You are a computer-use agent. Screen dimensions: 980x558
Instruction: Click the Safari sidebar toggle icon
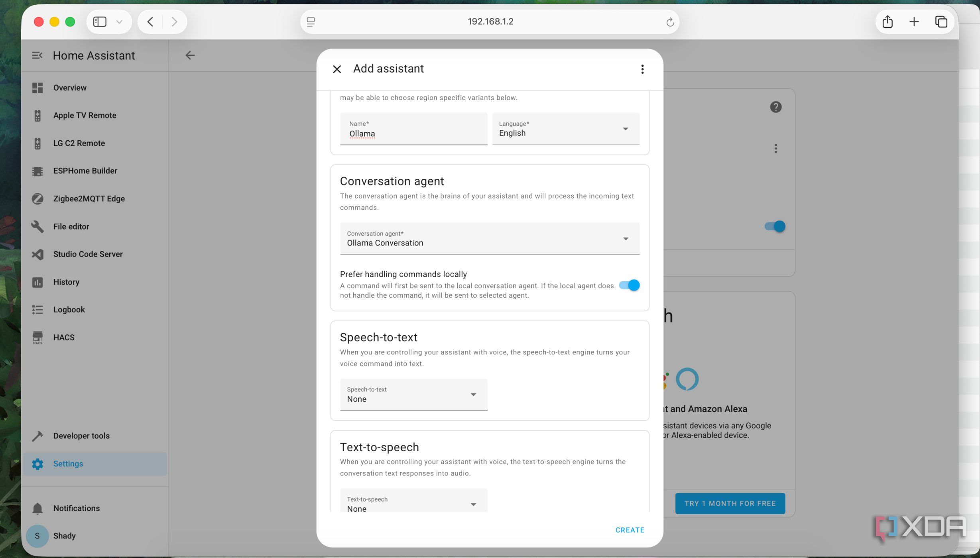pyautogui.click(x=100, y=22)
